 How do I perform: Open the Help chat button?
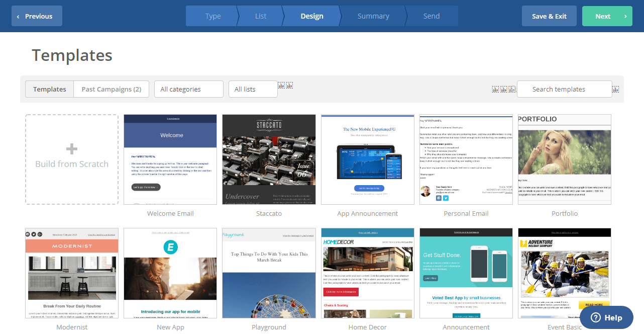606,317
